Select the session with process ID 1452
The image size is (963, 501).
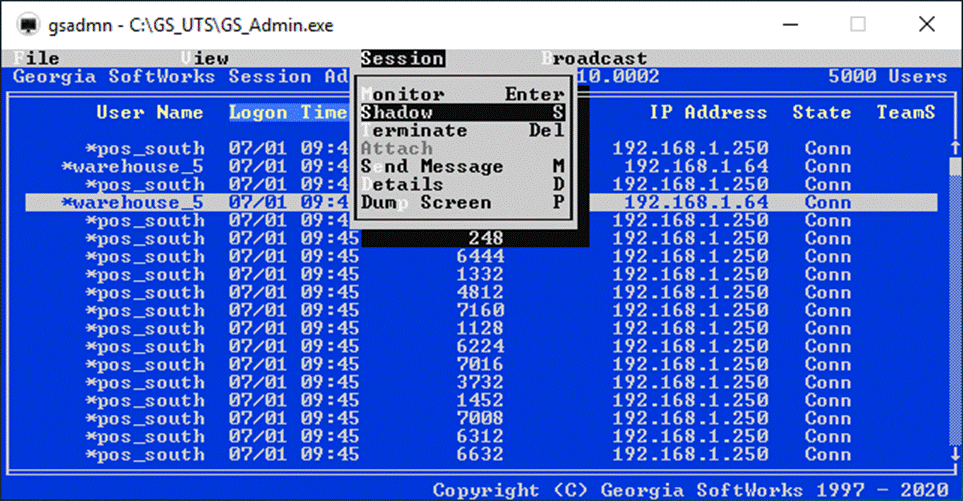pos(481,400)
